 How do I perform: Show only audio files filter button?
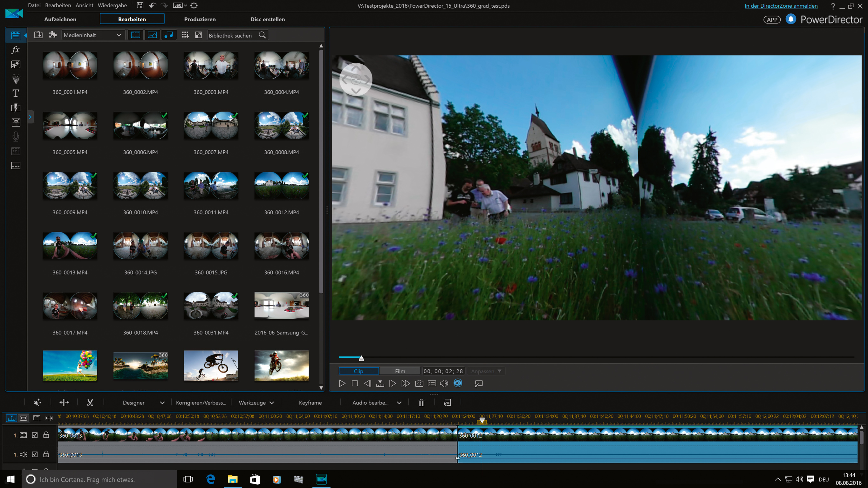[x=169, y=35]
